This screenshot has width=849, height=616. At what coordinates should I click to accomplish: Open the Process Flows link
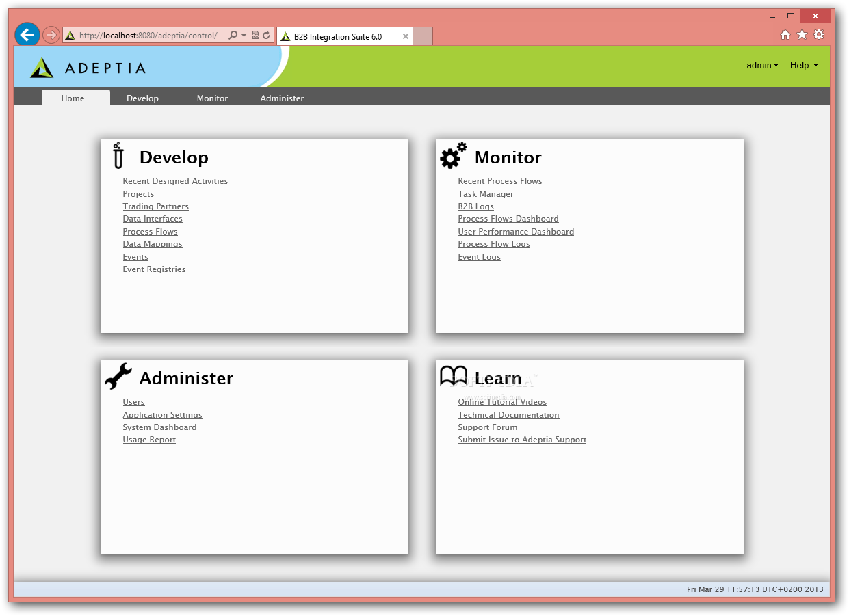click(150, 232)
